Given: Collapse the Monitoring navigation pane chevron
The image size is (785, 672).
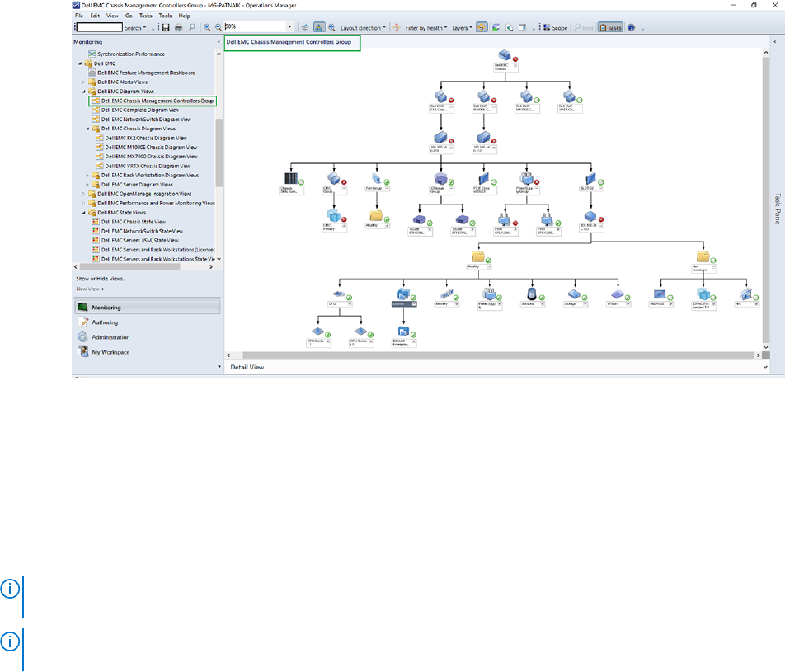Looking at the screenshot, I should [x=219, y=42].
